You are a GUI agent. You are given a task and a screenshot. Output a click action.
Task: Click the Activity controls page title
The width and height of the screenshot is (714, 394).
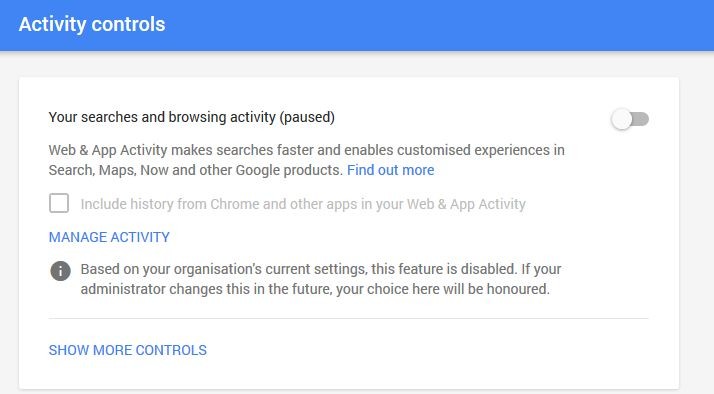pyautogui.click(x=92, y=24)
